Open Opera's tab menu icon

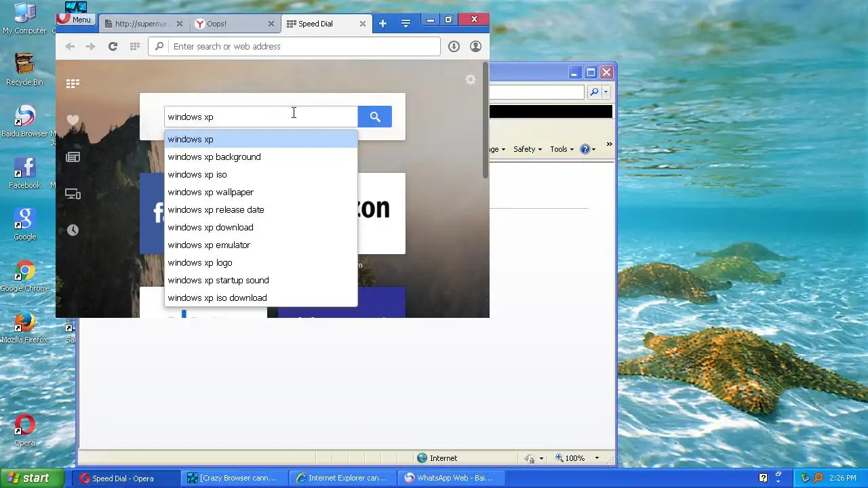pyautogui.click(x=406, y=23)
